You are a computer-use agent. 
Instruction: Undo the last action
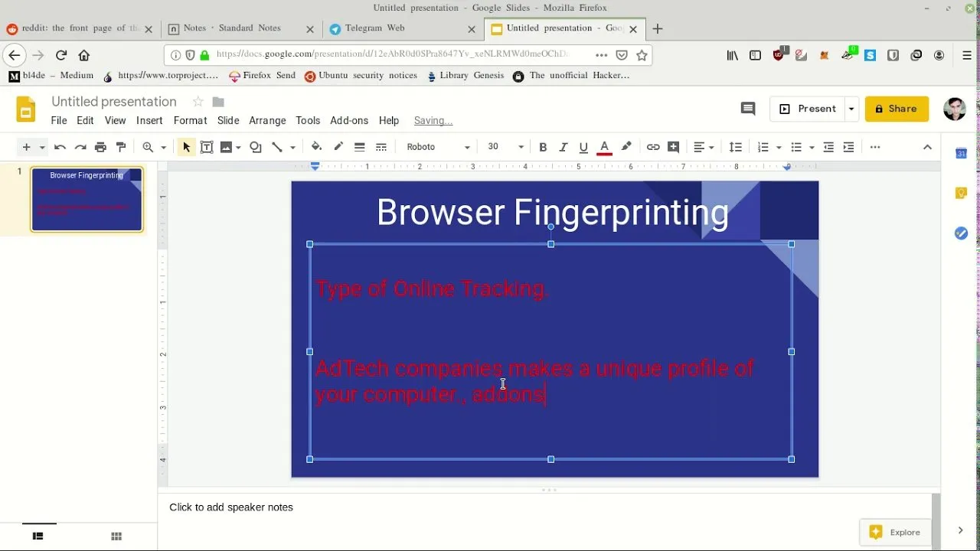(60, 147)
